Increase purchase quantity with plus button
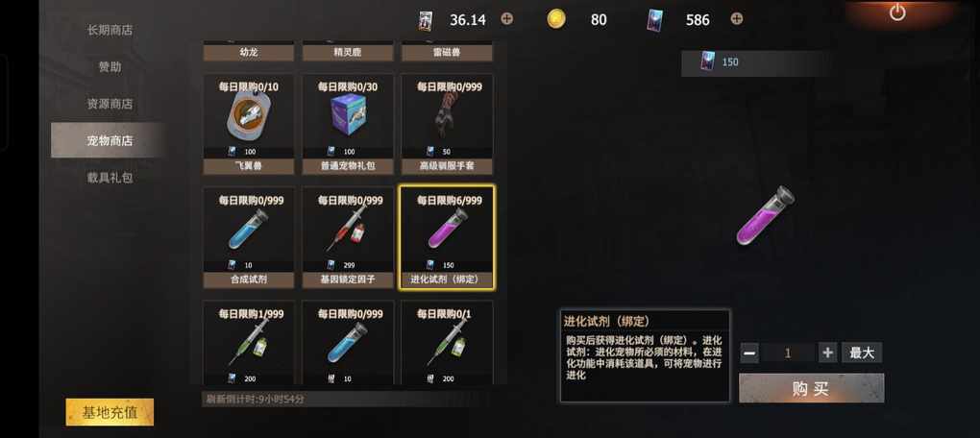This screenshot has height=438, width=980. click(x=828, y=353)
